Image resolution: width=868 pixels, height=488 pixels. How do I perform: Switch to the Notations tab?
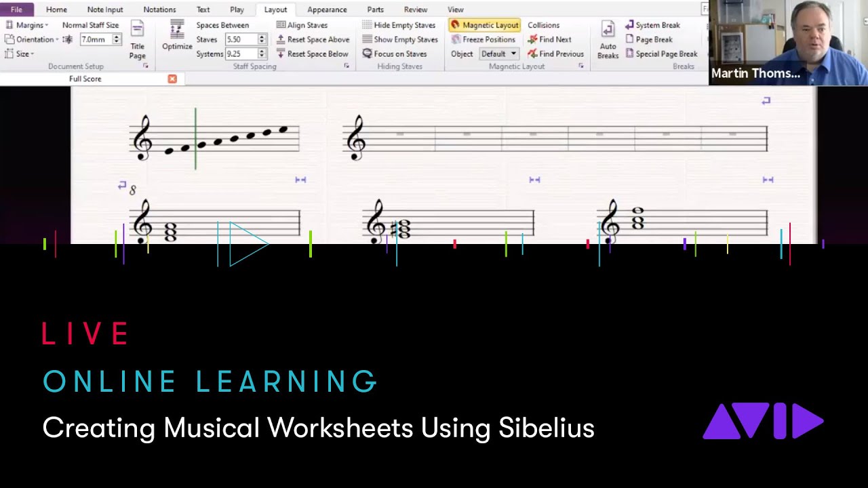159,9
